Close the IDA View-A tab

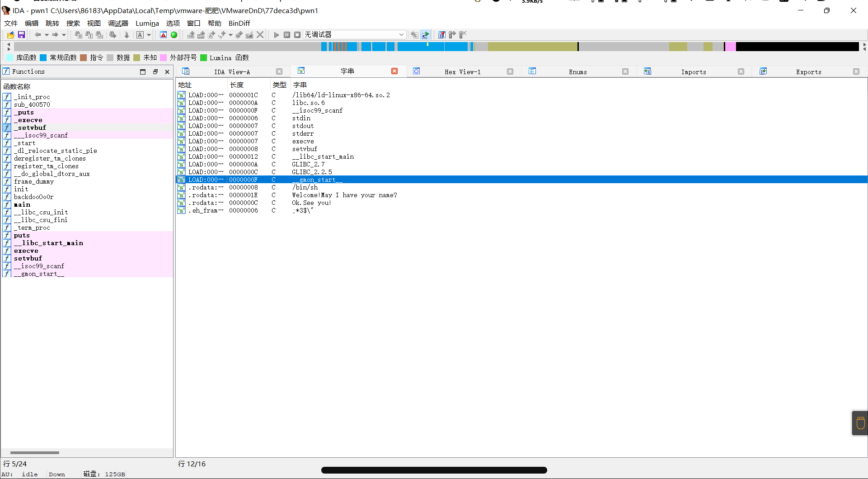tap(279, 71)
